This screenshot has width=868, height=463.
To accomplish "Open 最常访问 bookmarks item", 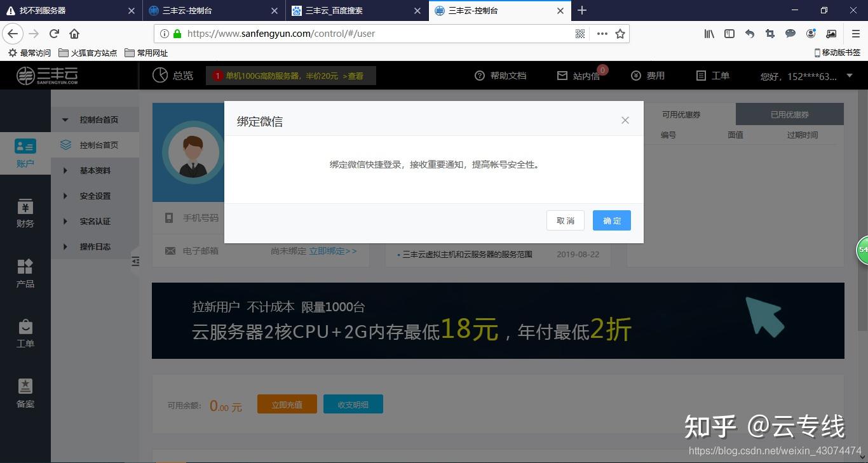I will click(29, 53).
